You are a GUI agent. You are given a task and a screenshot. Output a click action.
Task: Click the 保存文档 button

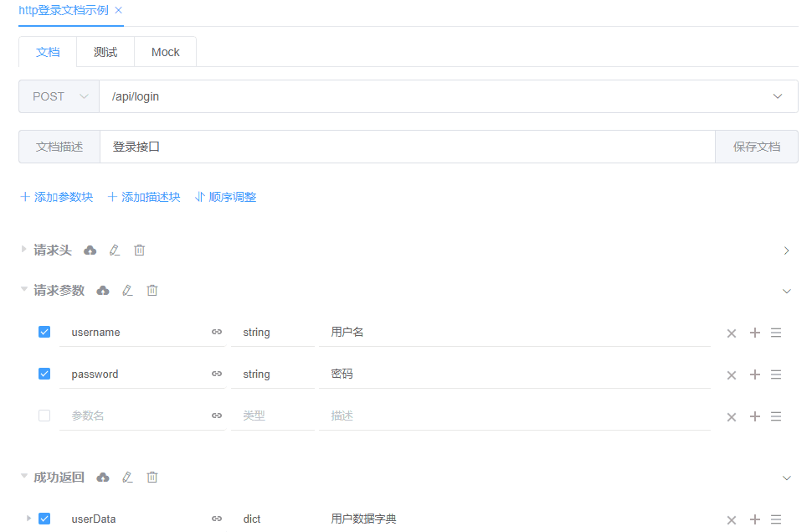point(757,147)
